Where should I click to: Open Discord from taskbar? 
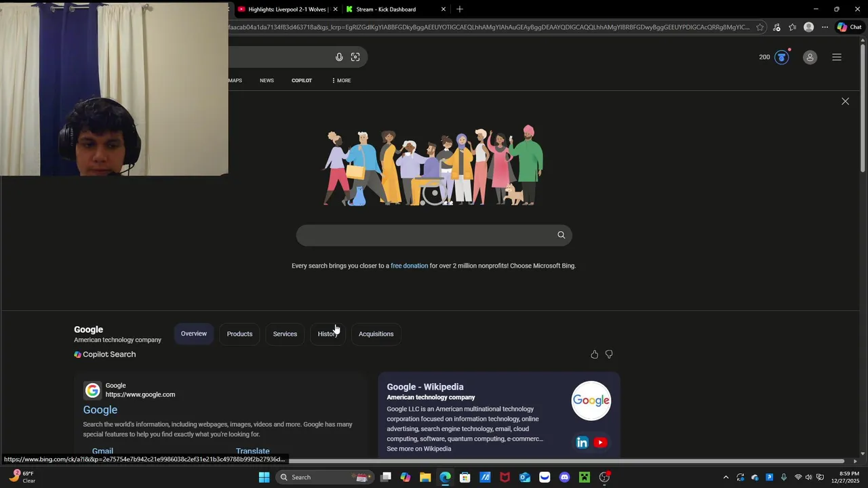click(564, 477)
